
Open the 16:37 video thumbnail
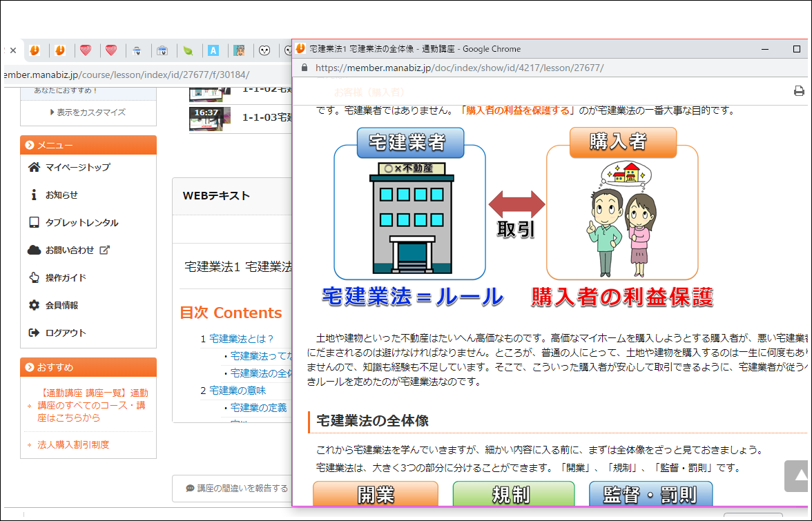(210, 119)
